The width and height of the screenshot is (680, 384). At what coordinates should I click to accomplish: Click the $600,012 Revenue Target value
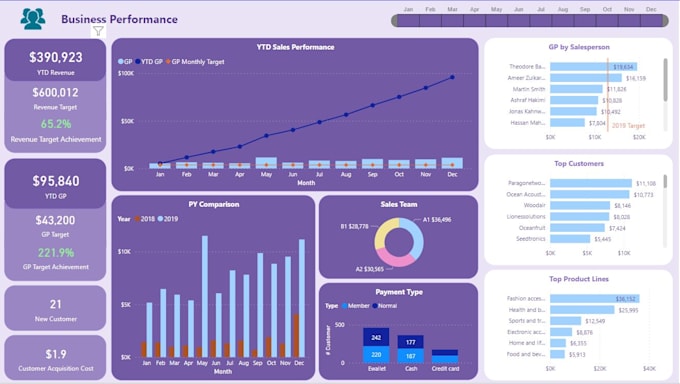(x=56, y=92)
